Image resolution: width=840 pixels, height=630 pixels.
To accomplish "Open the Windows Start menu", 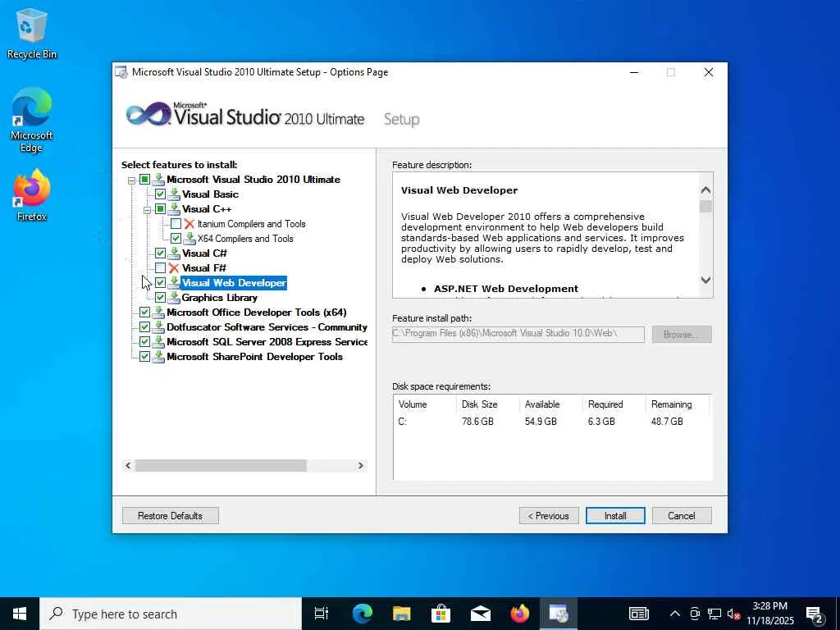I will (x=20, y=614).
